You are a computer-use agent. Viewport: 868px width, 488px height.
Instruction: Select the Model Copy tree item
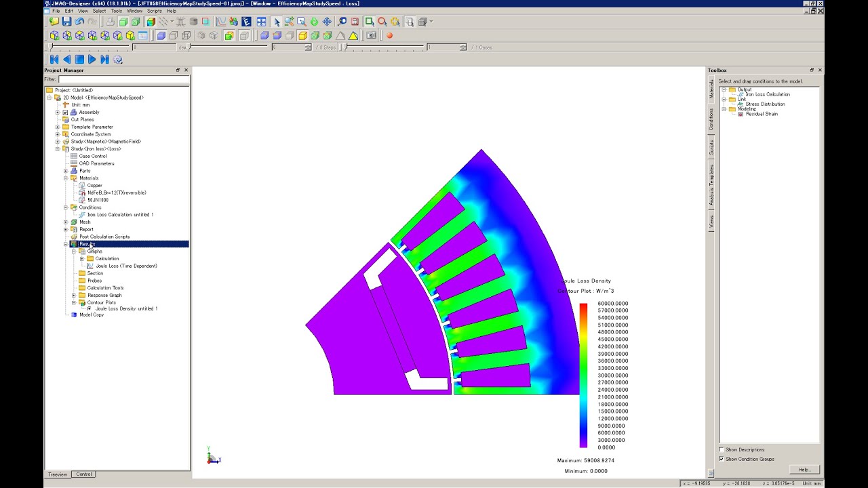(x=92, y=314)
